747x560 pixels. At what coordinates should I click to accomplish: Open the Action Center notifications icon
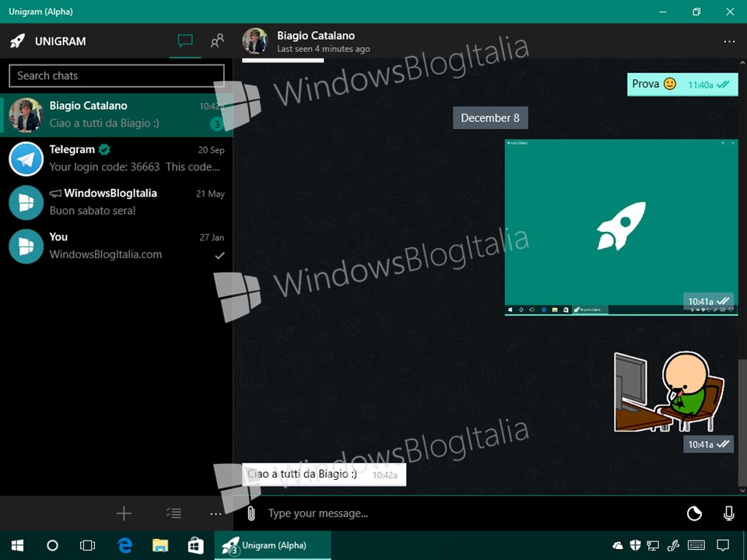pos(723,546)
